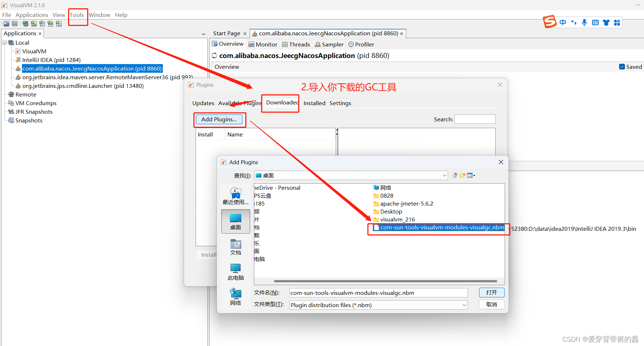Click the Add JFR Snapshot toolbar icon

50,24
